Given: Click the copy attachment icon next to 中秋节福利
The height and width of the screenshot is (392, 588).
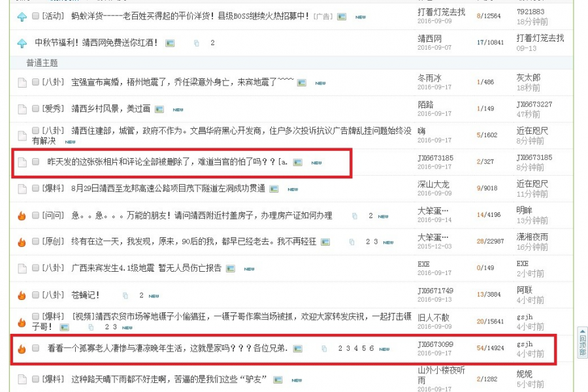Looking at the screenshot, I should point(196,42).
